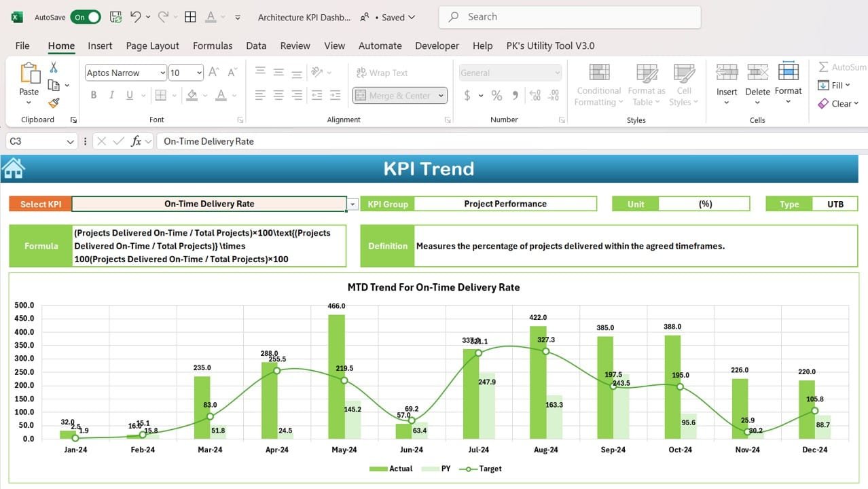
Task: Click the Undo arrow in the title bar
Action: coord(135,17)
